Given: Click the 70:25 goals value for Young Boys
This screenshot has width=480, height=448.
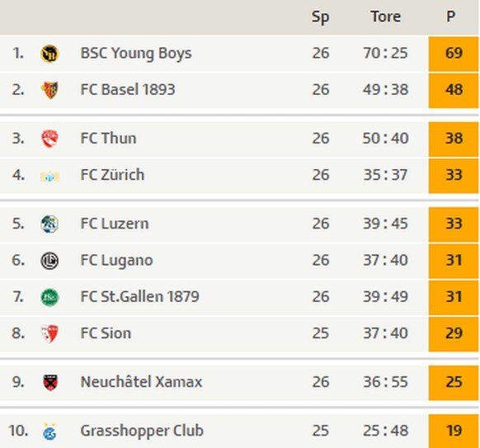Looking at the screenshot, I should [385, 53].
